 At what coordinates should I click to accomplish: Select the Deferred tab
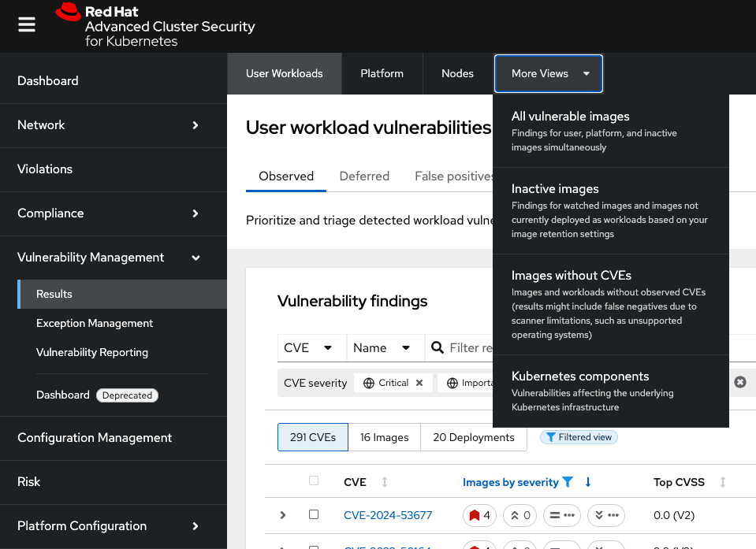coord(364,176)
